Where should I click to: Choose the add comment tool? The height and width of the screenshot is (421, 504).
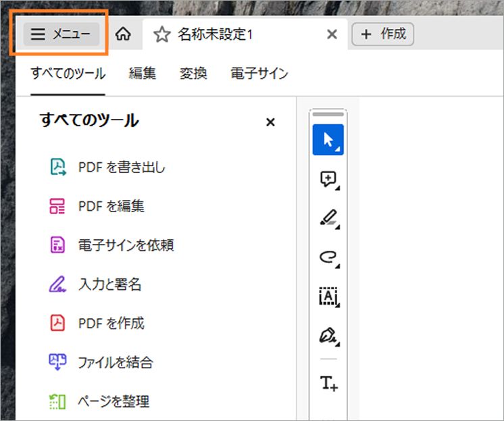[328, 180]
